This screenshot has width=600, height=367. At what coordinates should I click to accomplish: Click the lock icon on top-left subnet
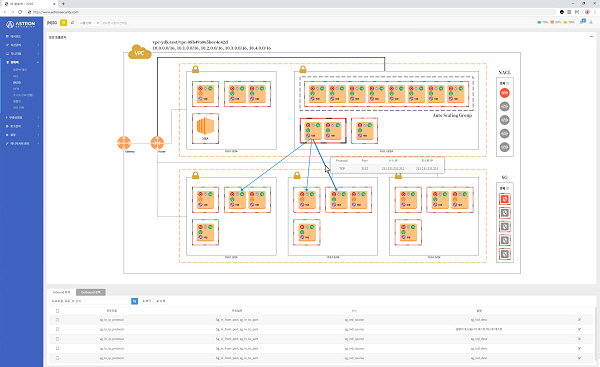click(196, 69)
